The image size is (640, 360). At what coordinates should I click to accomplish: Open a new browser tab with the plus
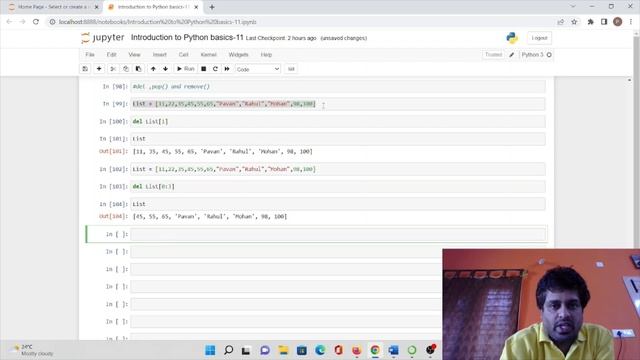coord(212,7)
